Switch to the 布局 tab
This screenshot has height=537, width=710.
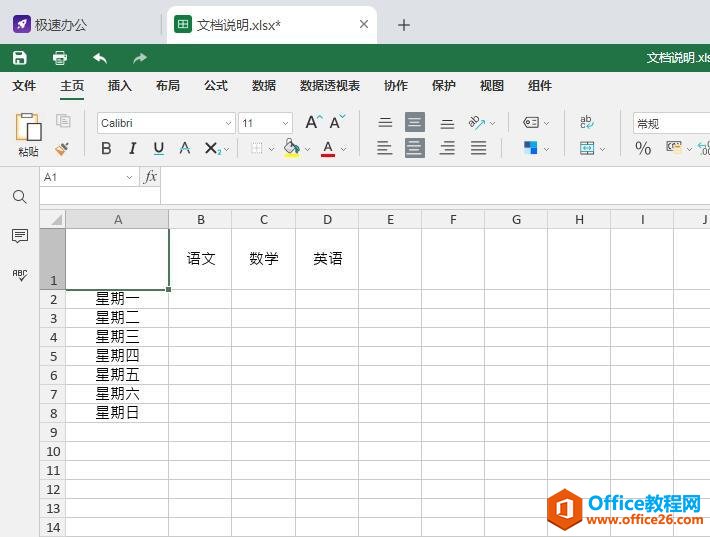click(x=168, y=86)
